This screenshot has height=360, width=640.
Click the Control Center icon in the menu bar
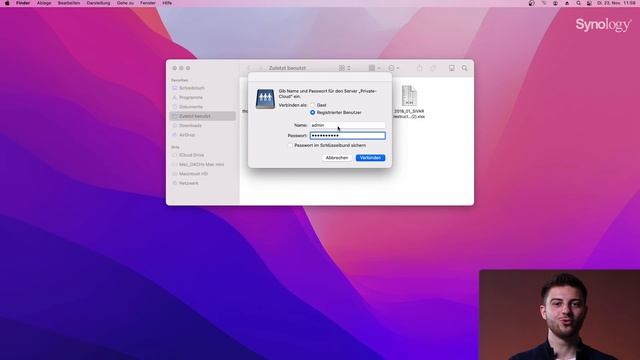pos(589,3)
